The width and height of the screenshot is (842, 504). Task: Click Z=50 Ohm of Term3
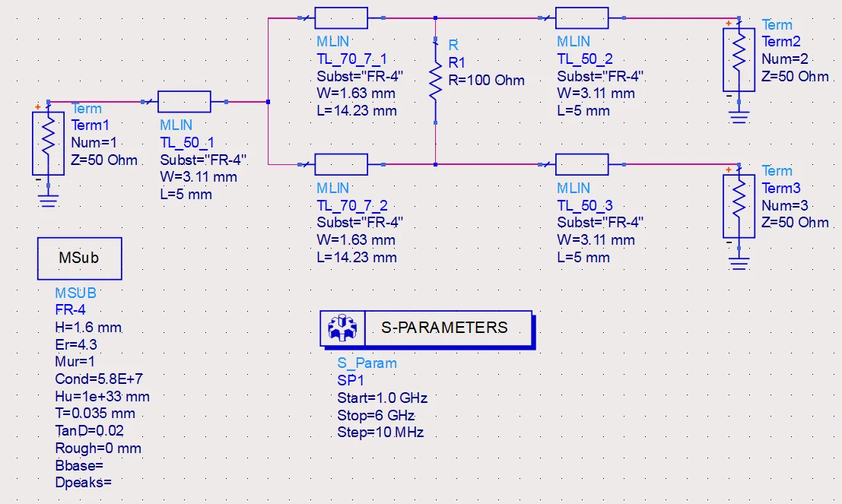(x=795, y=222)
